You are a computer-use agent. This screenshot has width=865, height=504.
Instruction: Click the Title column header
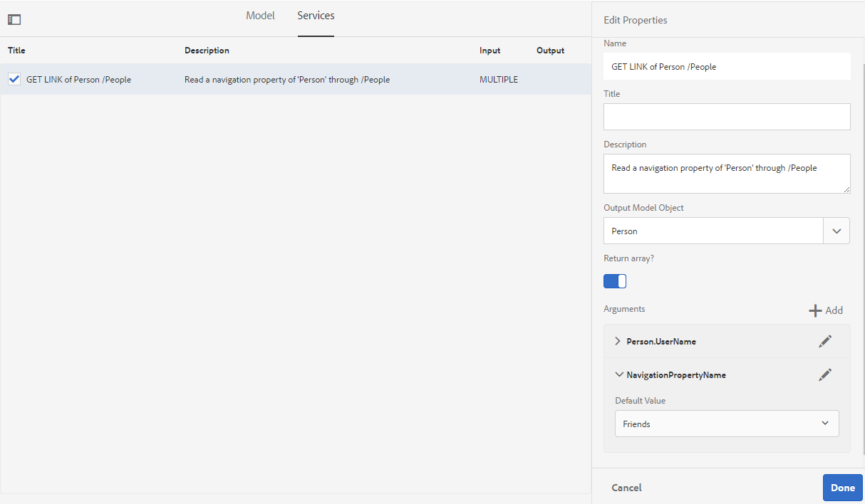point(16,51)
